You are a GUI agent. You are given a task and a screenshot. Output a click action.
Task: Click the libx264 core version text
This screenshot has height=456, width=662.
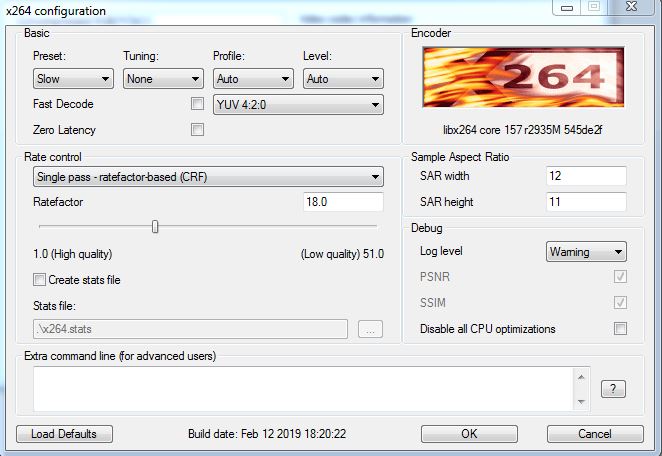(x=523, y=130)
